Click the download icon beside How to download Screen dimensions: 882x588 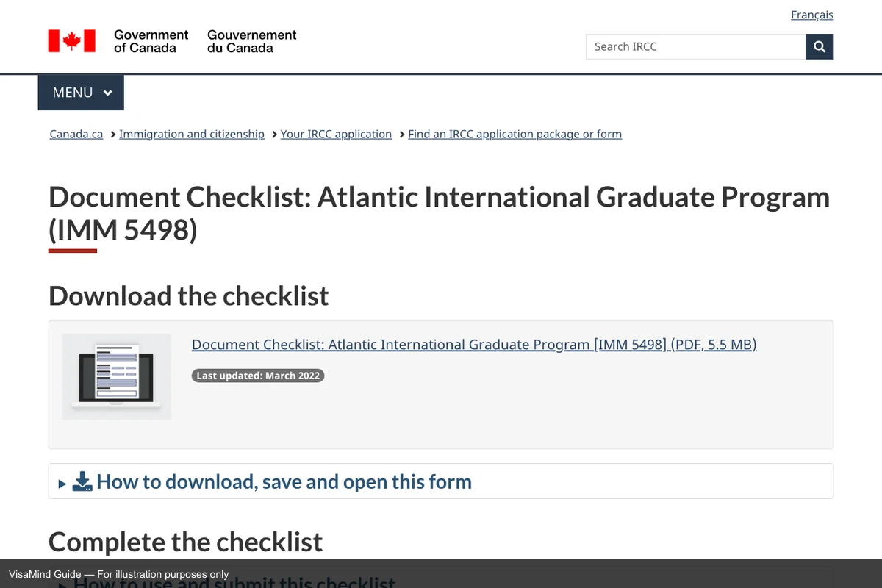pos(82,482)
